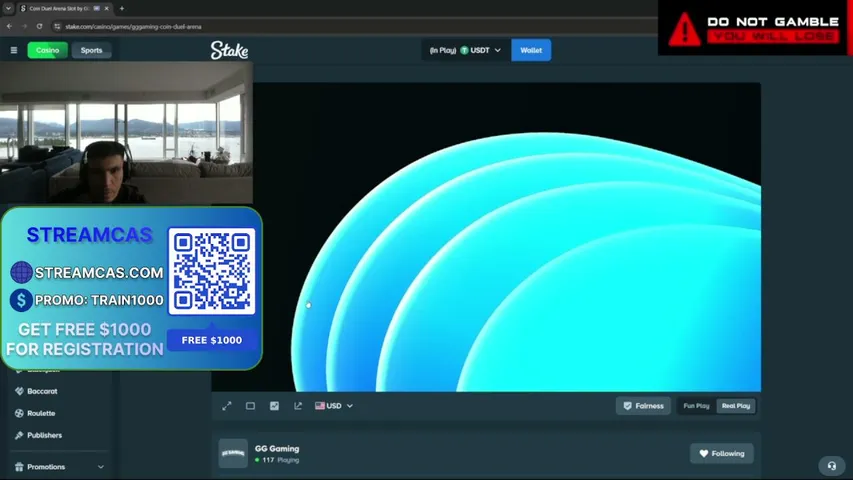Open the tab search dropdown arrow
Image resolution: width=853 pixels, height=480 pixels.
pos(8,8)
